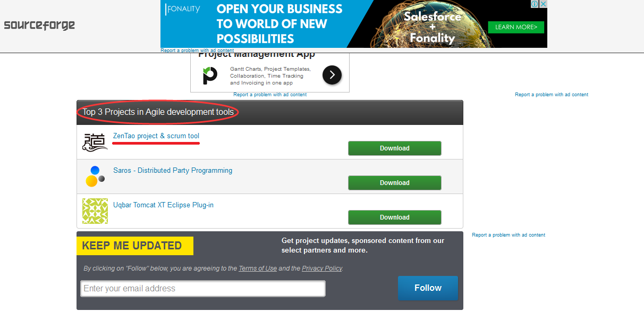Click the black arrow circle in Project Management ad
Image resolution: width=644 pixels, height=319 pixels.
click(332, 75)
